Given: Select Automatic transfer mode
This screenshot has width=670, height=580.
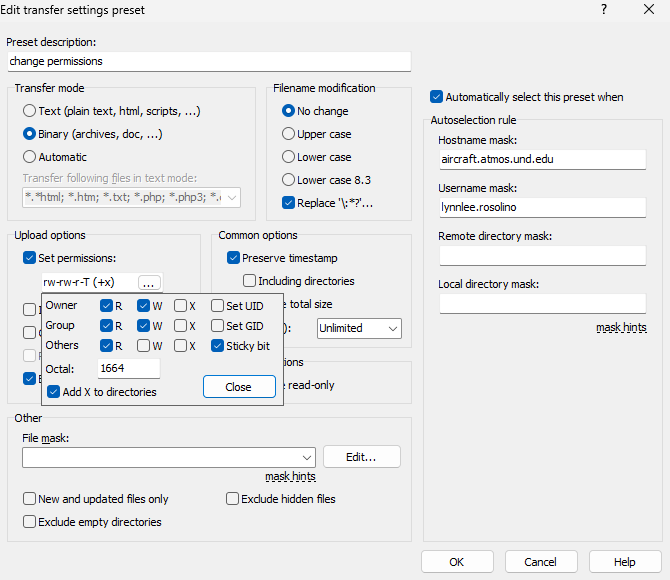Looking at the screenshot, I should [30, 157].
